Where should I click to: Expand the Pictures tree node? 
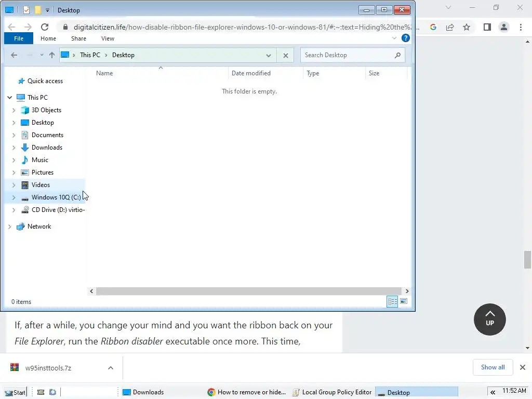click(x=14, y=172)
